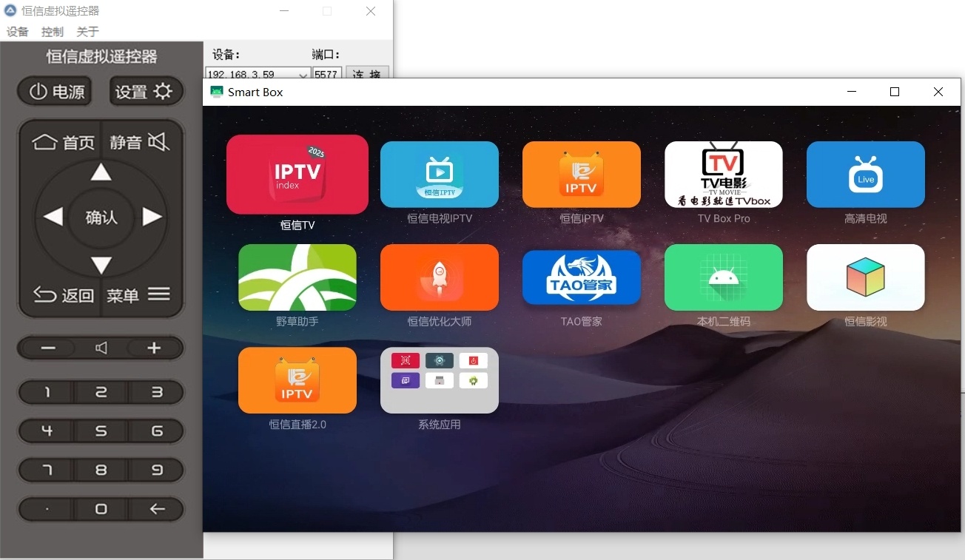Click the dot key on remote keypad
The height and width of the screenshot is (560, 965).
click(47, 509)
